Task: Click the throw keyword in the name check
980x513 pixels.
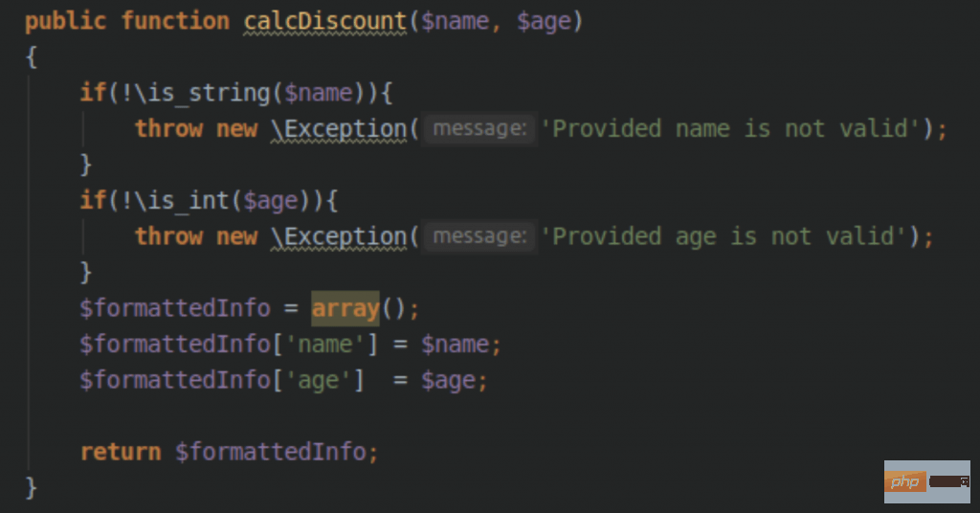Action: coord(168,128)
